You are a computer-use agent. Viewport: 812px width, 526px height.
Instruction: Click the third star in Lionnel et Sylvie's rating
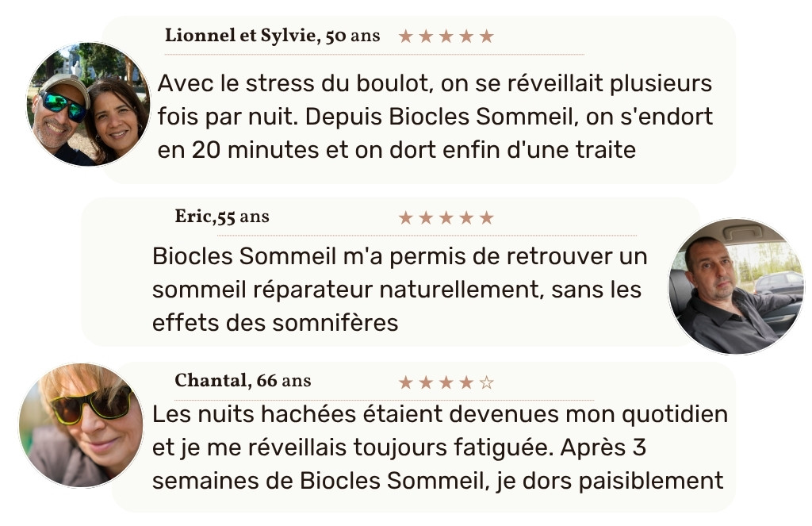tap(446, 36)
